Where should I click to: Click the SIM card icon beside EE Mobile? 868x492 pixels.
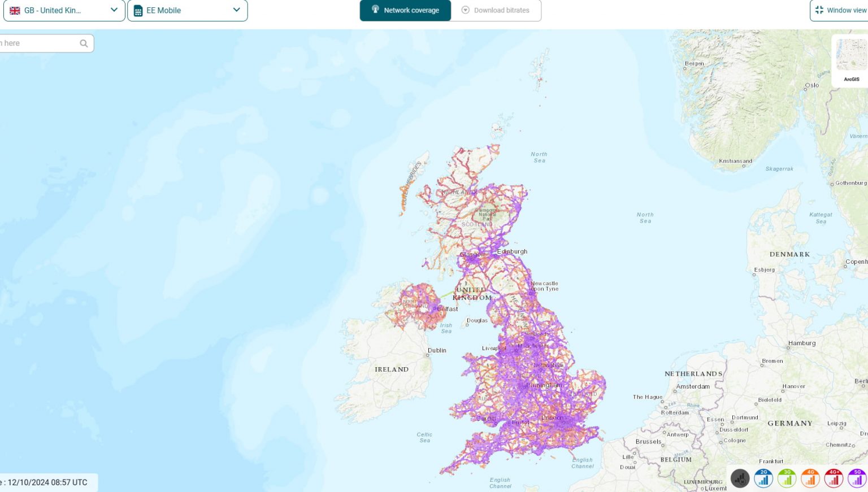138,11
